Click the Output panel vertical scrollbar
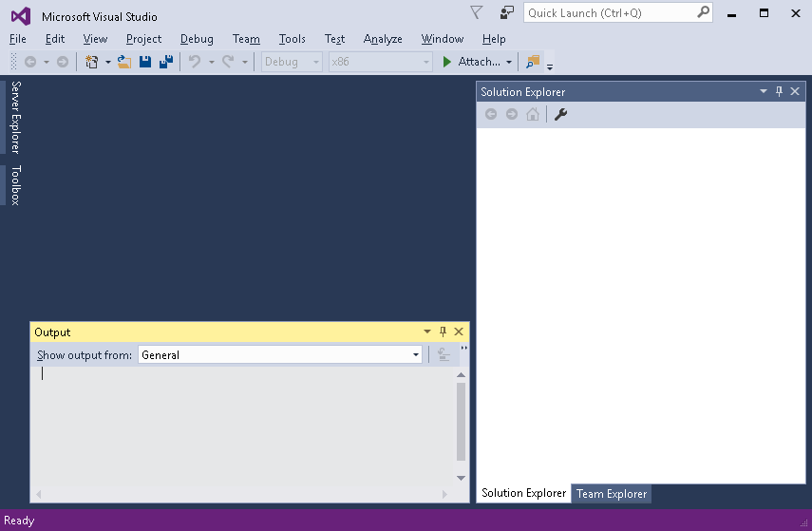Screen dimensions: 812x531 click(462, 423)
